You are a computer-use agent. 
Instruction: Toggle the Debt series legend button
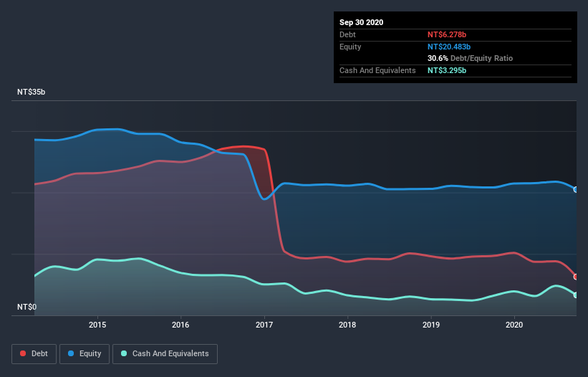(x=34, y=354)
